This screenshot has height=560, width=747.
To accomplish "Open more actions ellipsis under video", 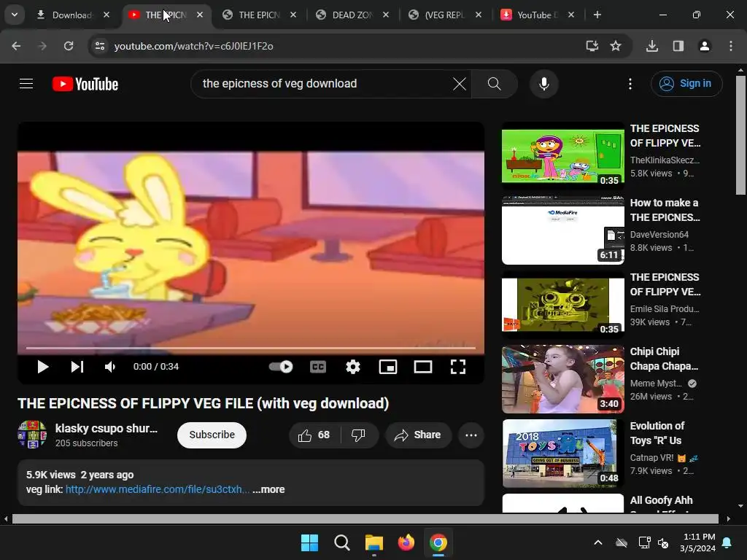I will (471, 435).
